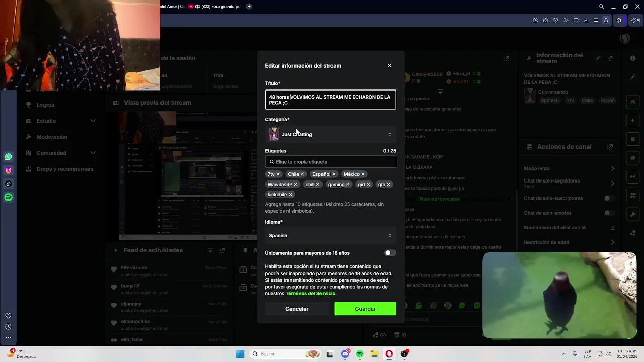The image size is (644, 362).
Task: Open a new browser tab
Action: pyautogui.click(x=249, y=7)
